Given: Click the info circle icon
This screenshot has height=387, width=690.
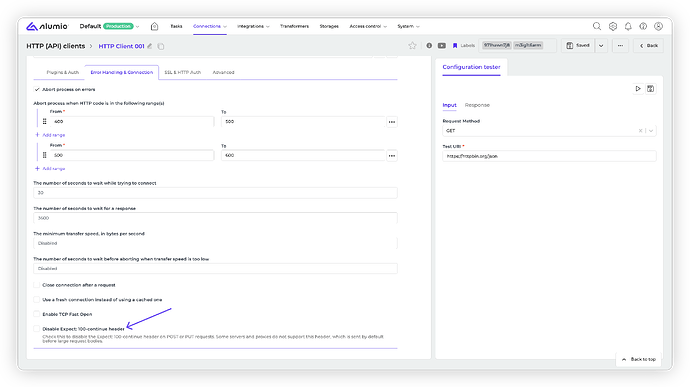Looking at the screenshot, I should (x=429, y=45).
